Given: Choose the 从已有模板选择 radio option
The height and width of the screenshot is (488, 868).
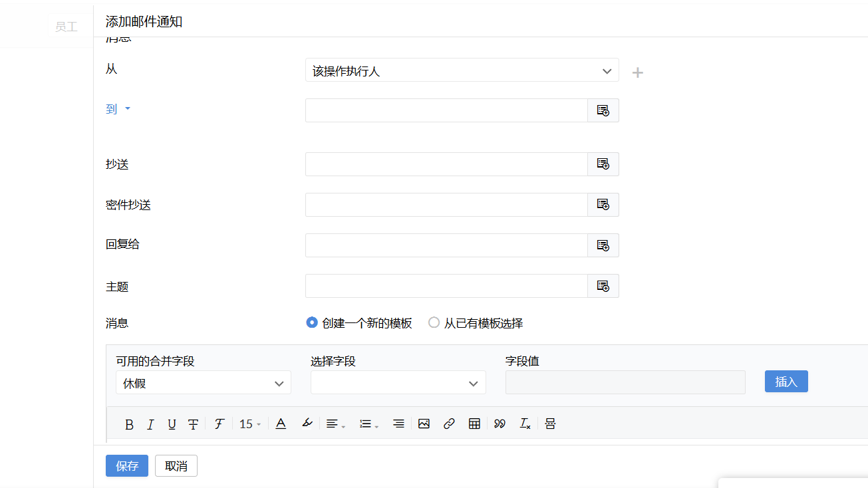Looking at the screenshot, I should coord(434,322).
